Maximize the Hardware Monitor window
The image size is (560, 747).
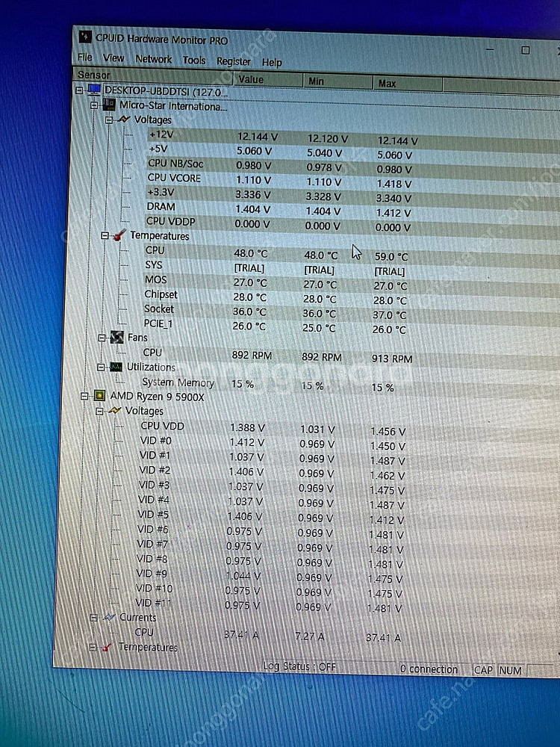click(526, 50)
